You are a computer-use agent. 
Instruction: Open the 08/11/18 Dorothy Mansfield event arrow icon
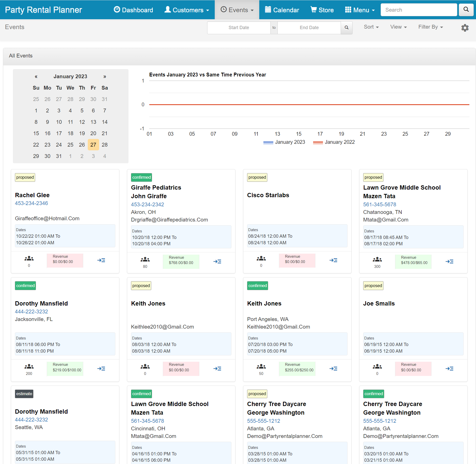[101, 369]
